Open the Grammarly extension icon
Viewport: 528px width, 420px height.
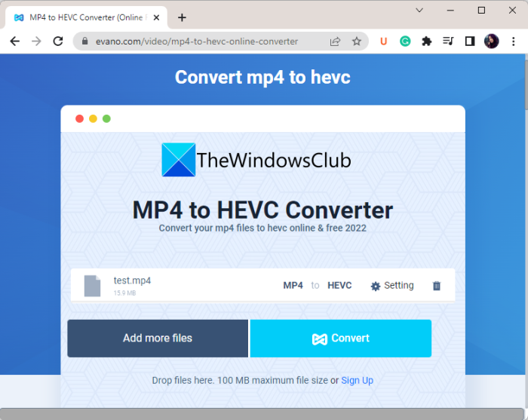pos(405,41)
